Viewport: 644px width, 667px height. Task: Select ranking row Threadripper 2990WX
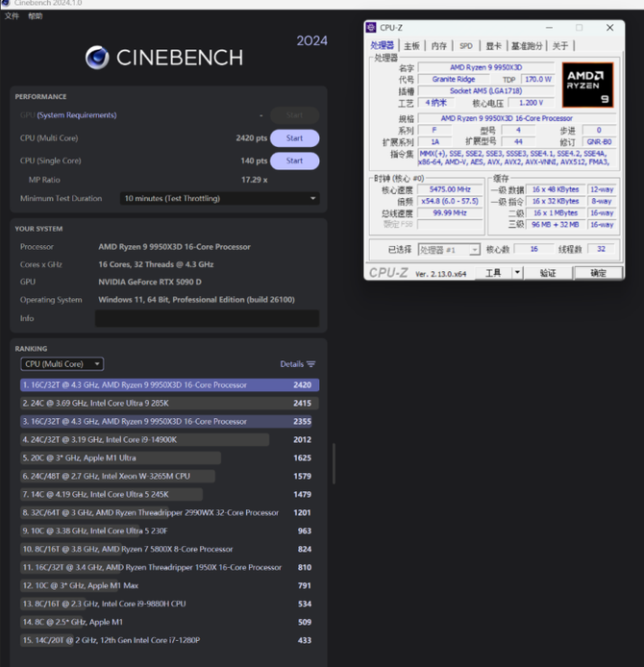(x=169, y=513)
